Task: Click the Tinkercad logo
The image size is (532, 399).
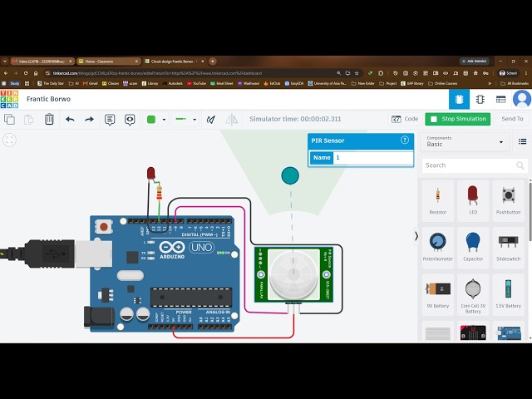Action: pos(9,99)
